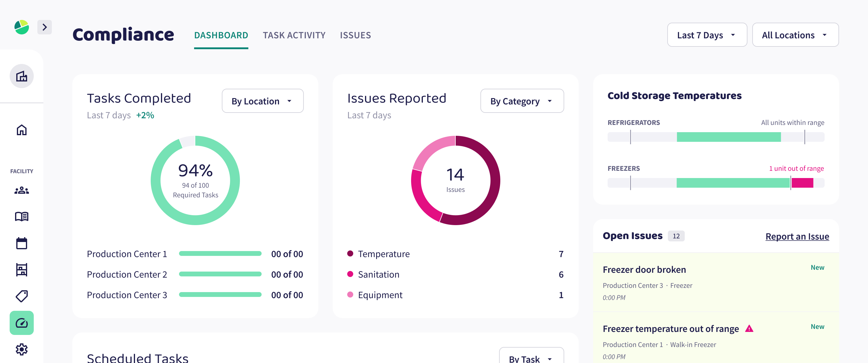This screenshot has height=363, width=868.
Task: Open the team people icon under Facility
Action: click(x=22, y=191)
